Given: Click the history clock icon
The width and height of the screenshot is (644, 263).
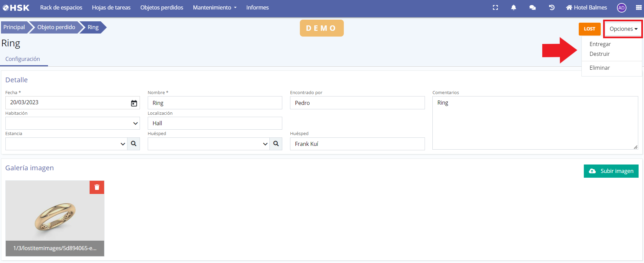Looking at the screenshot, I should point(552,7).
